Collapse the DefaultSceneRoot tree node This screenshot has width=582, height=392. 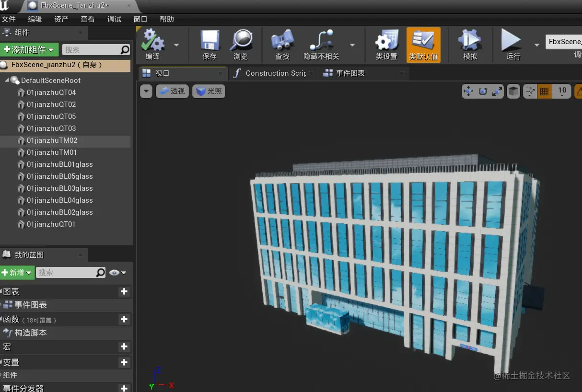point(7,80)
